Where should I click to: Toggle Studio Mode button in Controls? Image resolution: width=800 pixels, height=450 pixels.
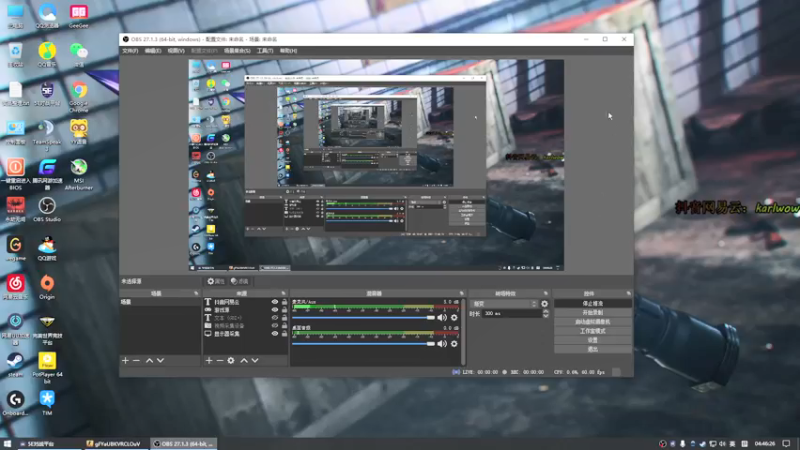click(x=593, y=331)
